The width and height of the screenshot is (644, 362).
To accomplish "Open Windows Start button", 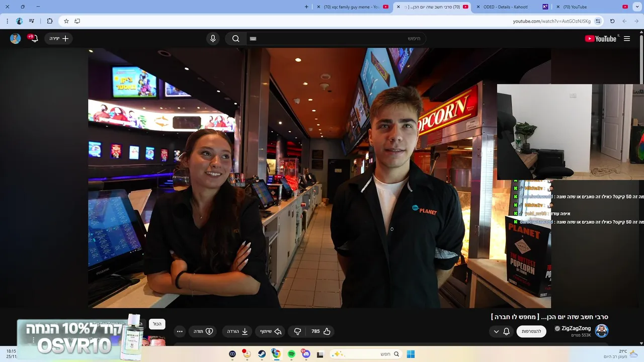I will (x=411, y=354).
